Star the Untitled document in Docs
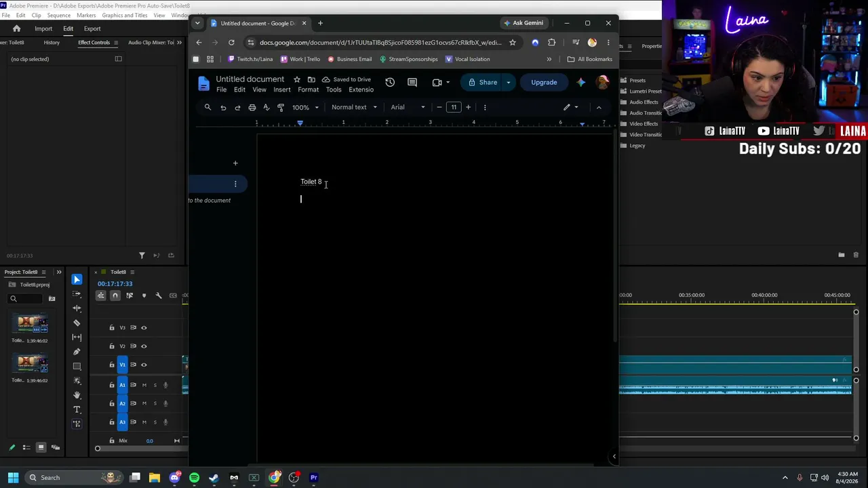 pyautogui.click(x=296, y=79)
